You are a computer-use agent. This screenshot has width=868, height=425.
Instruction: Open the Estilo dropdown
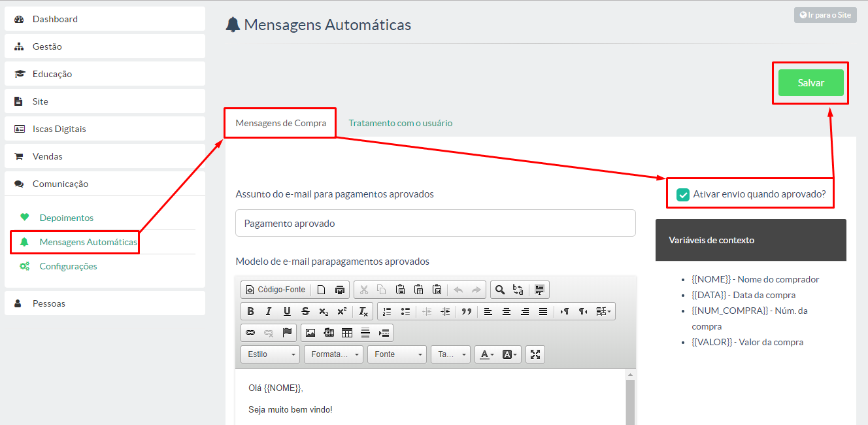point(270,354)
